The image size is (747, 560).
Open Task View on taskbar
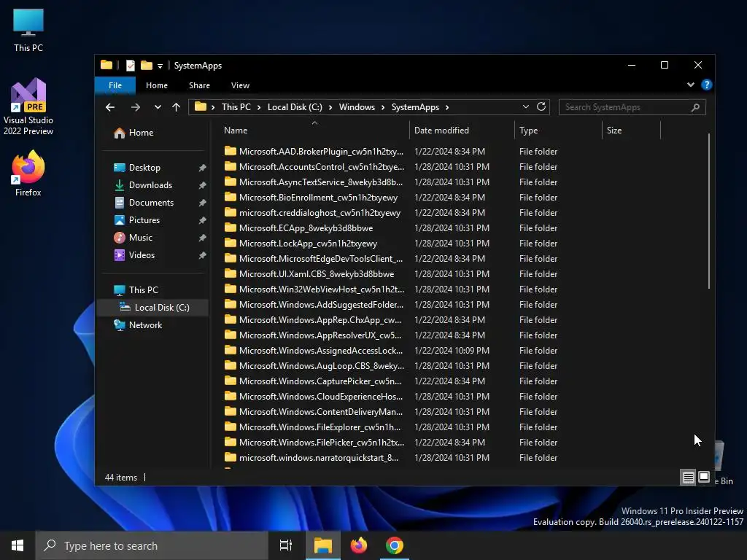[286, 545]
